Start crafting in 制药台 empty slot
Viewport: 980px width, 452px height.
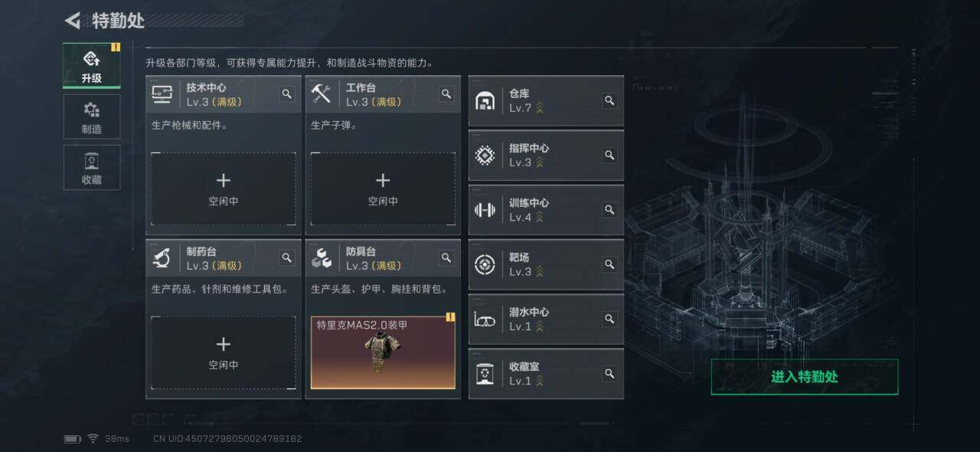click(223, 352)
